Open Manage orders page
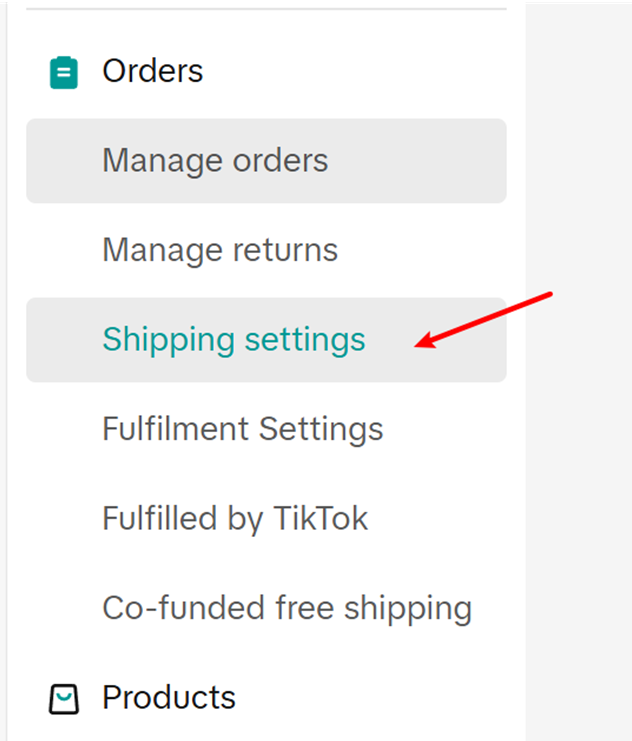The width and height of the screenshot is (632, 741). 215,161
